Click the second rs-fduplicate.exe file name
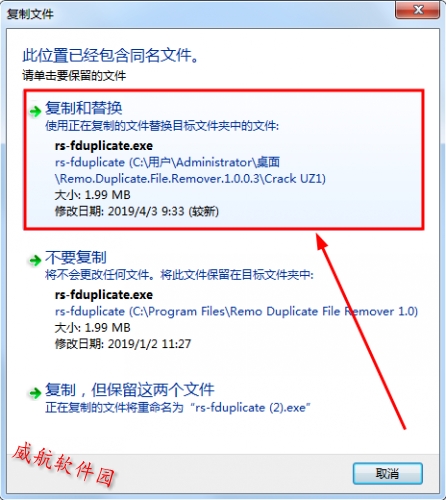This screenshot has height=500, width=446. 104,295
